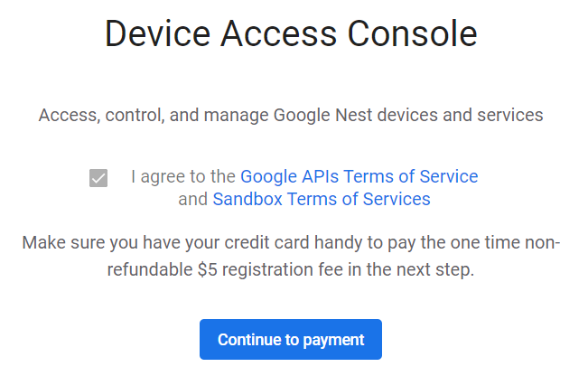This screenshot has width=588, height=376.
Task: Click the words "next step" in the notice
Action: click(x=440, y=271)
